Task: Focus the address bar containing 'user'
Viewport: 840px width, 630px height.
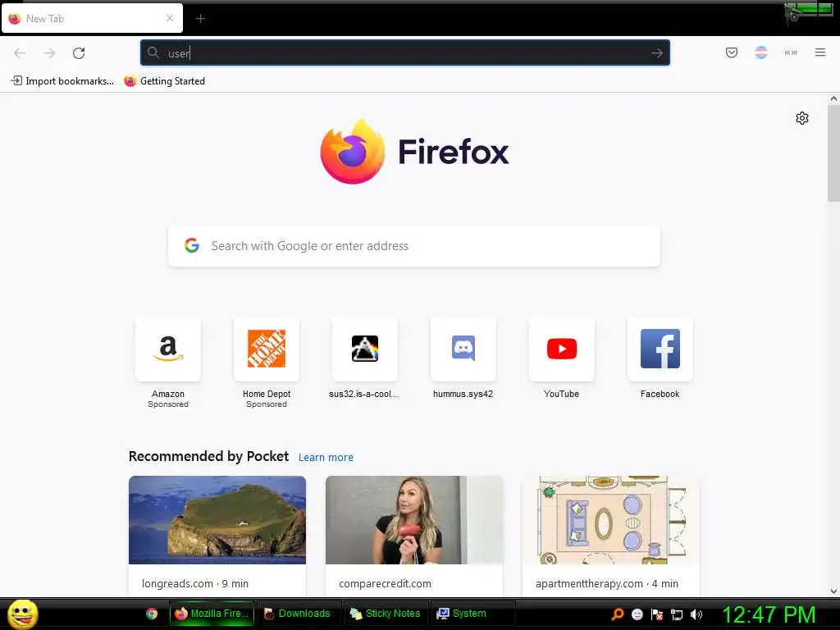Action: (405, 52)
